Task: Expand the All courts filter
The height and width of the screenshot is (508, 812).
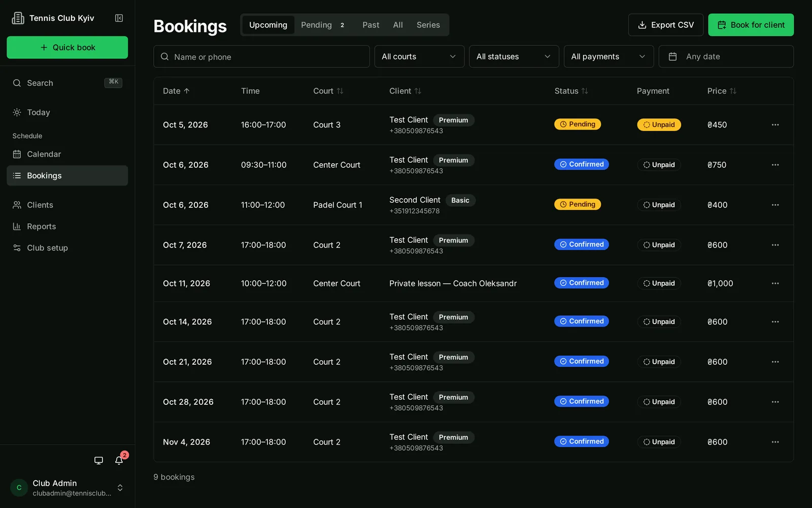Action: pos(419,56)
